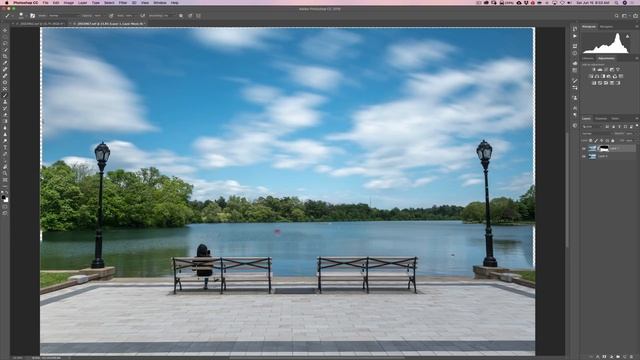This screenshot has width=640, height=360.
Task: Click the Flow field in the options bar
Action: pyautogui.click(x=129, y=16)
